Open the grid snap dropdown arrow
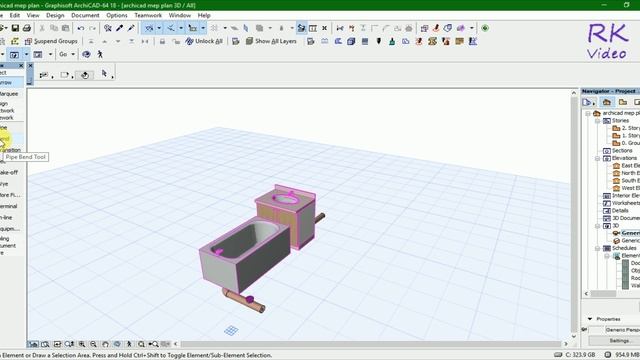This screenshot has width=640, height=360. (x=202, y=28)
